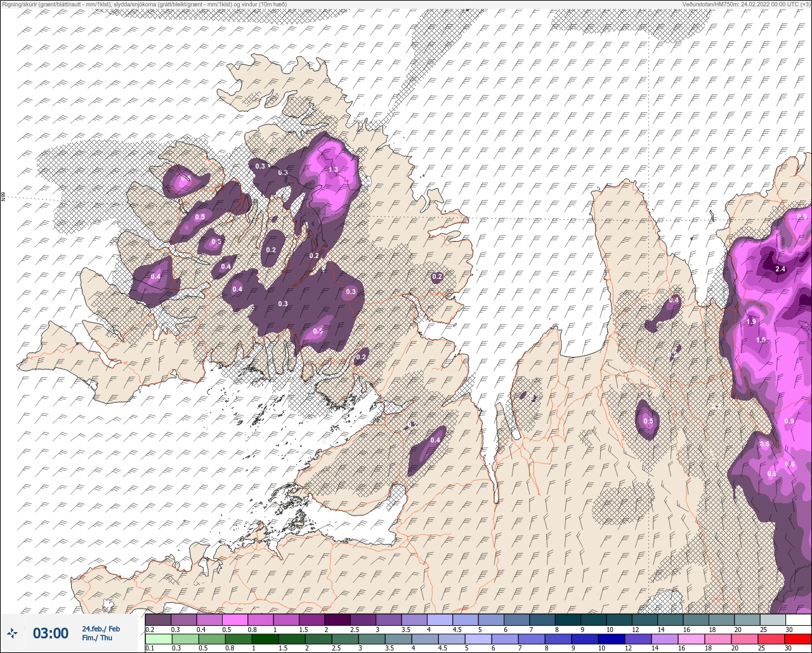
Task: Click the 1.9 precipitation value on the map
Action: coord(752,322)
